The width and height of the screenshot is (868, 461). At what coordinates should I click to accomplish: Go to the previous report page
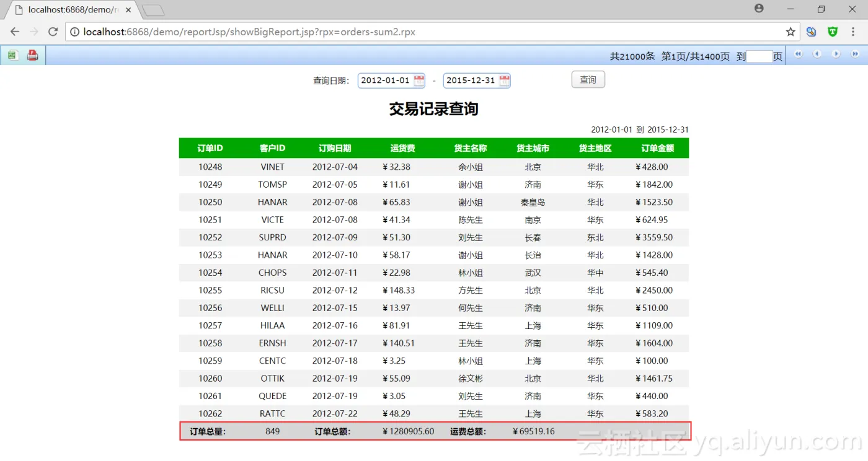pyautogui.click(x=817, y=55)
